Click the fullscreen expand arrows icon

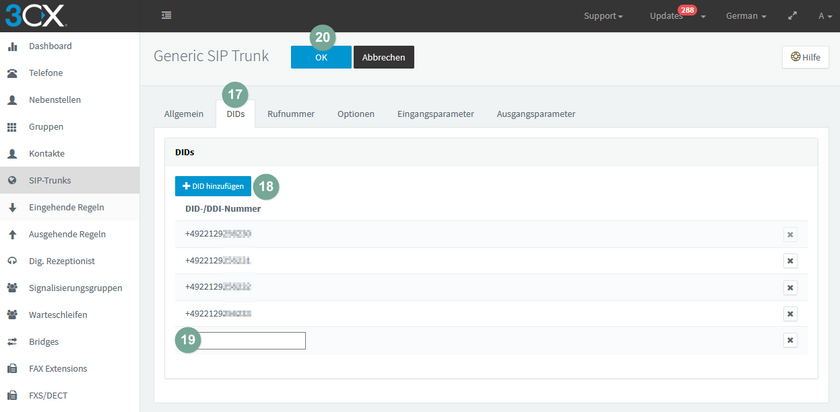click(792, 16)
